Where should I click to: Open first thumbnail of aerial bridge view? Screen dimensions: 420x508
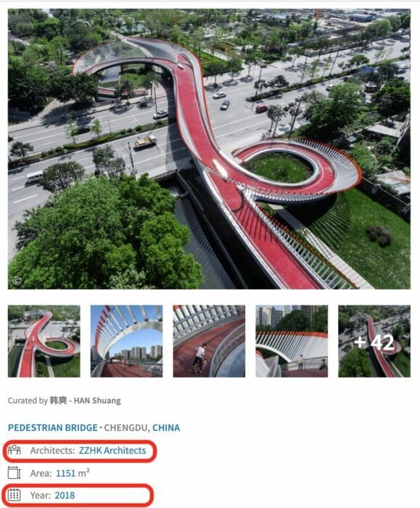pyautogui.click(x=44, y=341)
